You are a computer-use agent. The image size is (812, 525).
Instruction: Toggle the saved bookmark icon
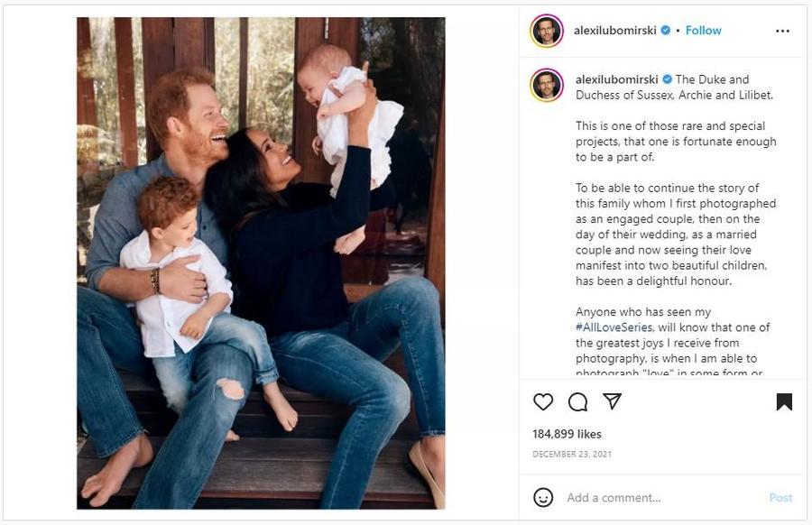(784, 402)
